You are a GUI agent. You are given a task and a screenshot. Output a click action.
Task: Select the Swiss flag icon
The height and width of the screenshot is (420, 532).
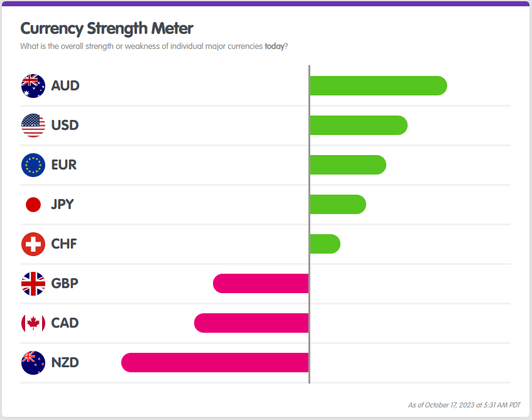33,244
